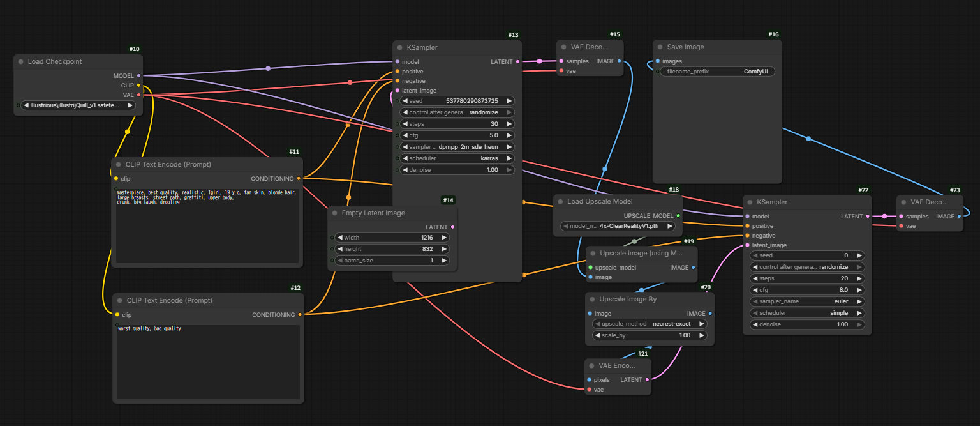980x426 pixels.
Task: Select the checkpoint file selector in Load Checkpoint
Action: point(78,105)
